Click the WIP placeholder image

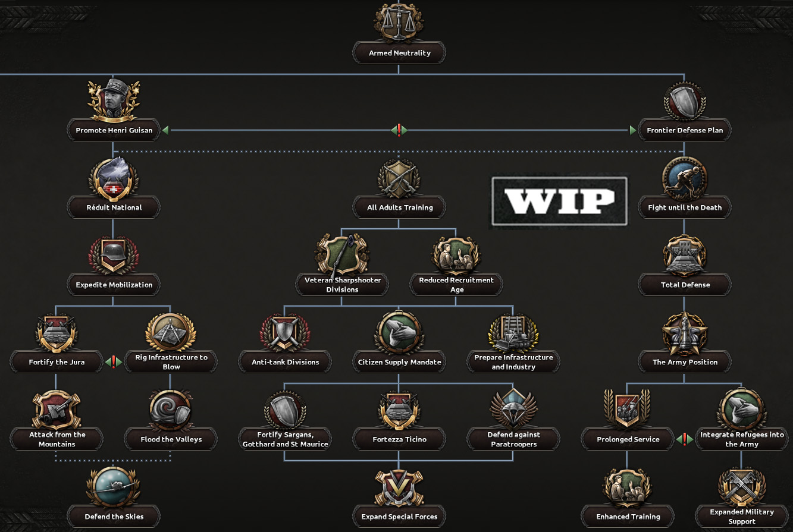coord(558,201)
